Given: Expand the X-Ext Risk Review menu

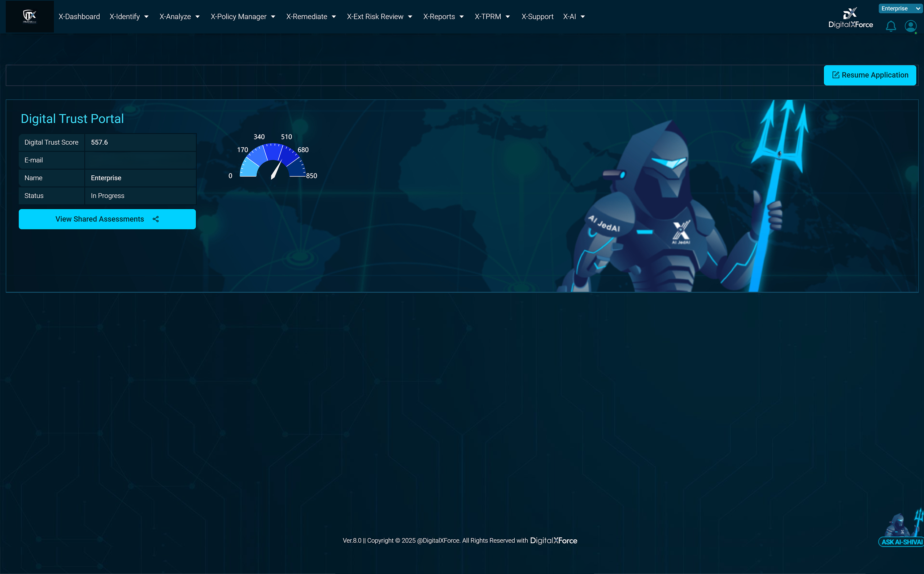Looking at the screenshot, I should (x=379, y=17).
